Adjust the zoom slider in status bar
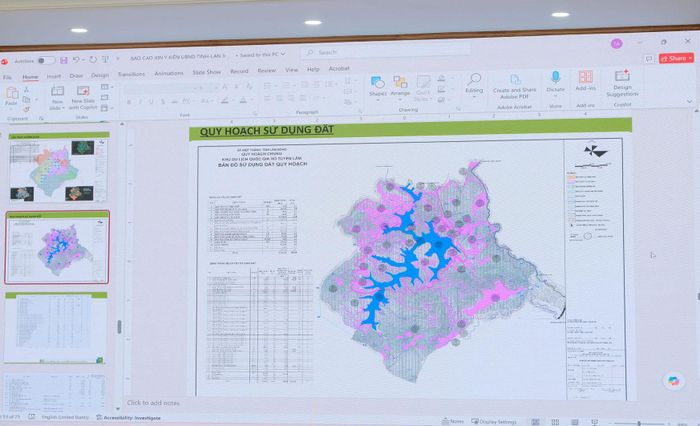700x426 pixels. tap(639, 423)
